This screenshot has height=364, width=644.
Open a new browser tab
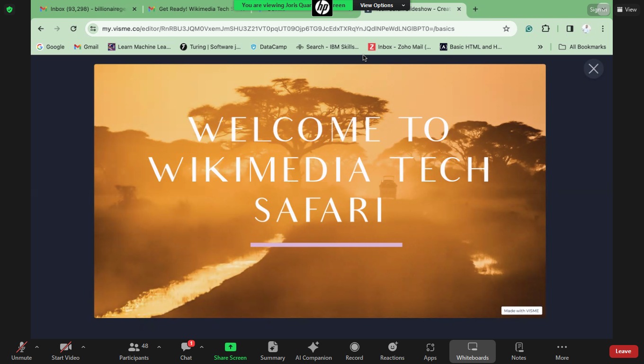point(475,9)
